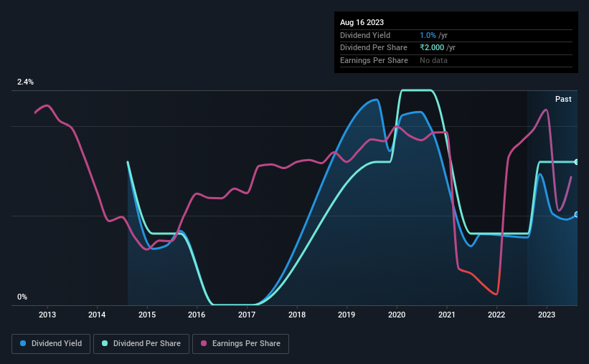Click the No data earnings tooltip entry
This screenshot has height=364, width=589.
point(433,60)
